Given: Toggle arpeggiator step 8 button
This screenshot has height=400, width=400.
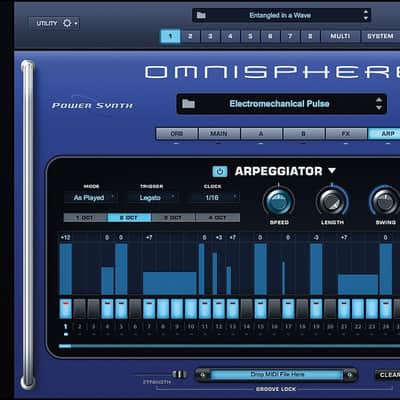Looking at the screenshot, I should pyautogui.click(x=163, y=309).
